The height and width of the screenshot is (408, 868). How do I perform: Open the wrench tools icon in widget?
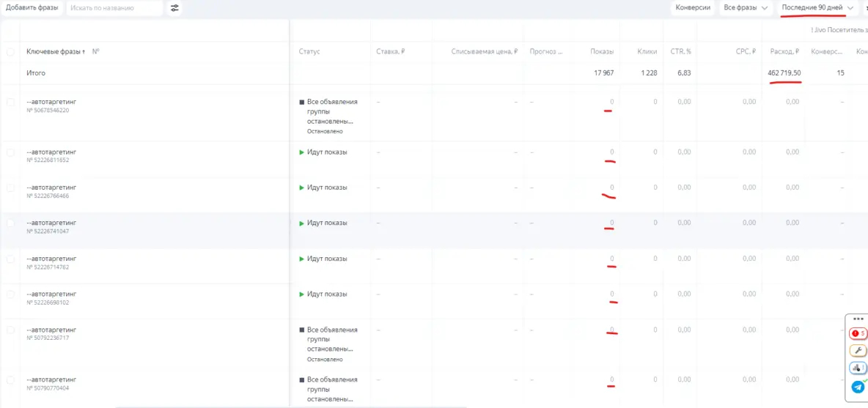tap(858, 351)
